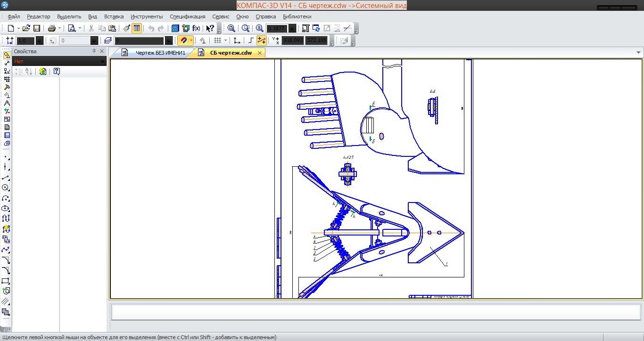Select the Point tool

point(6,156)
